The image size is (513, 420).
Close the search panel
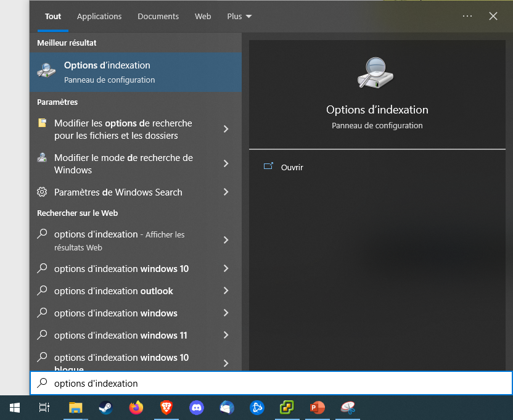[493, 16]
